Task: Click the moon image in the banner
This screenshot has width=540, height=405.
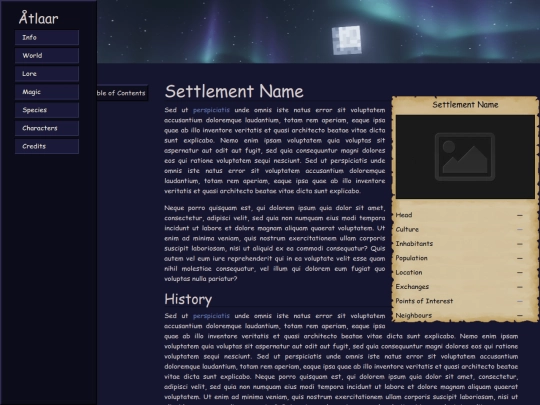Action: click(347, 40)
